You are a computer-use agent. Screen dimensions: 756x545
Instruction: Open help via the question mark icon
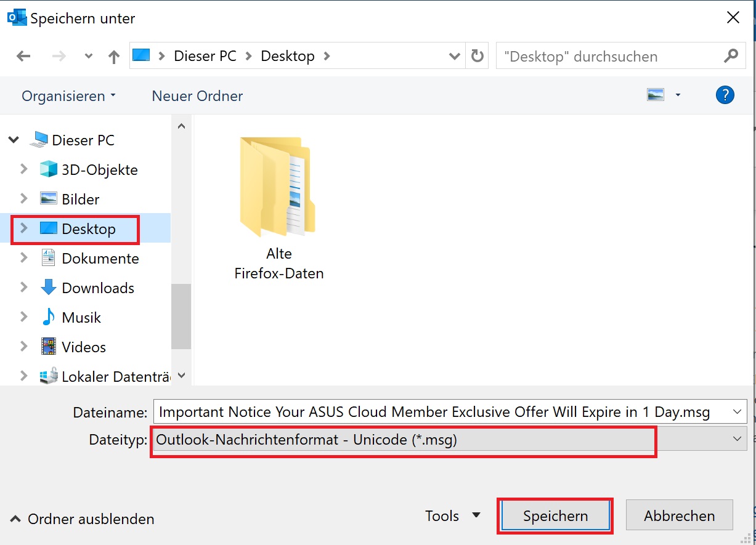725,95
